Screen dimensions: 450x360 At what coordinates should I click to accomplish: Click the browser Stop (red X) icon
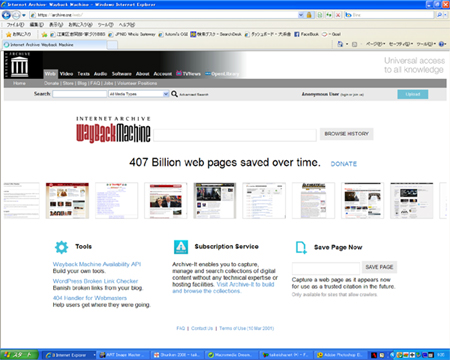coord(338,15)
